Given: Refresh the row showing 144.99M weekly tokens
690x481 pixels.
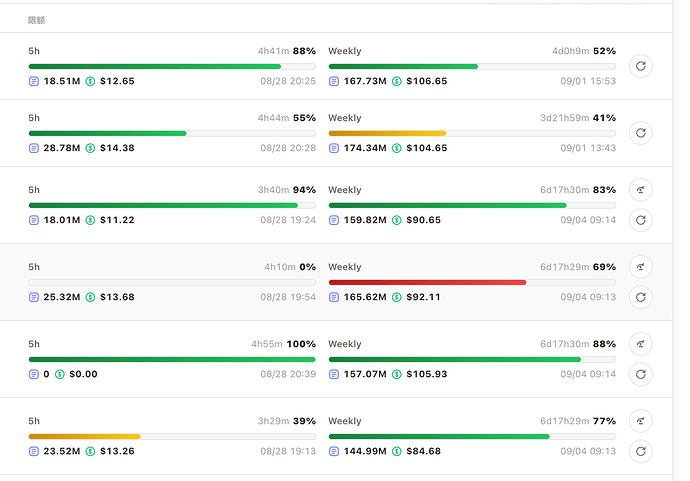Looking at the screenshot, I should [641, 451].
